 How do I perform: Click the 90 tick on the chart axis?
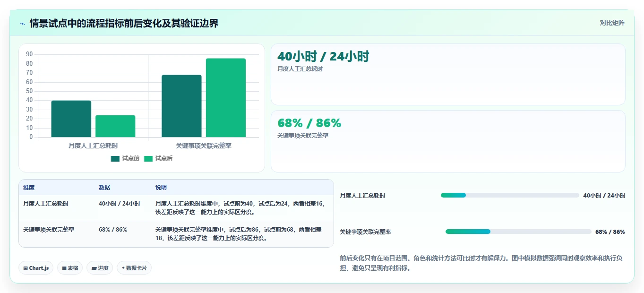[29, 54]
